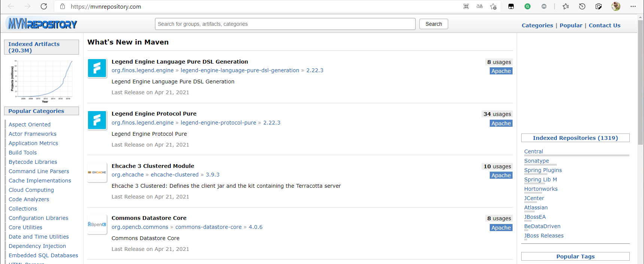Viewport: 644px width, 264px height.
Task: Open Commons Datastore Core title
Action: pos(149,218)
